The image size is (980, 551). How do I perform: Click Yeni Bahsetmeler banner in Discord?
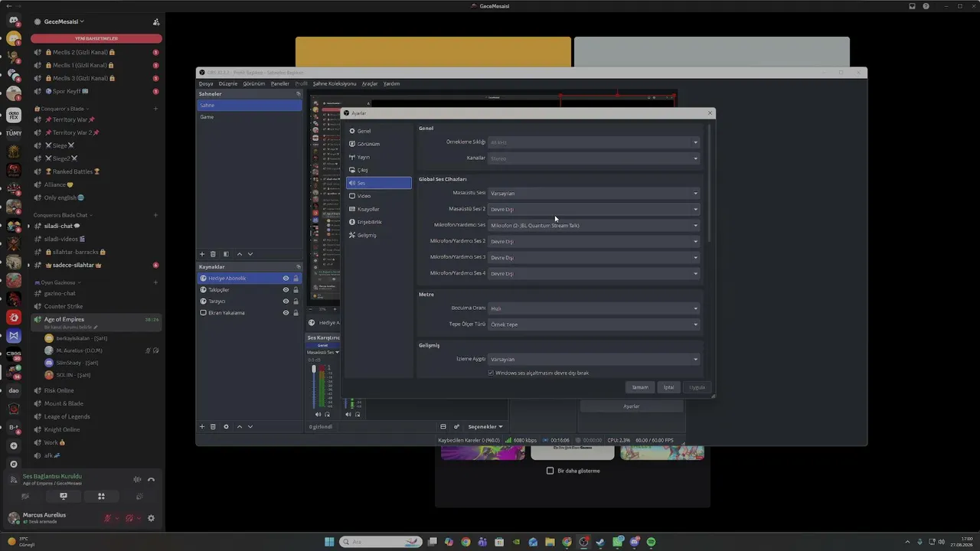96,38
